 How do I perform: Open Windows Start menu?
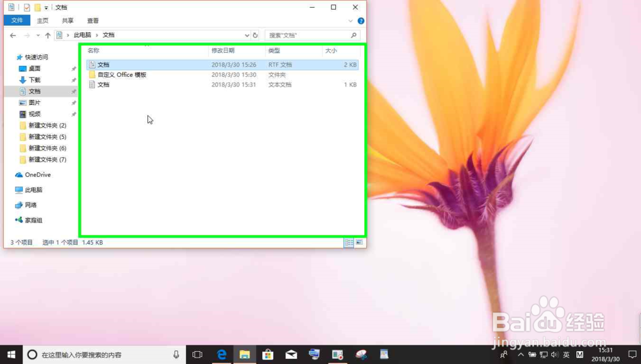[x=11, y=354]
